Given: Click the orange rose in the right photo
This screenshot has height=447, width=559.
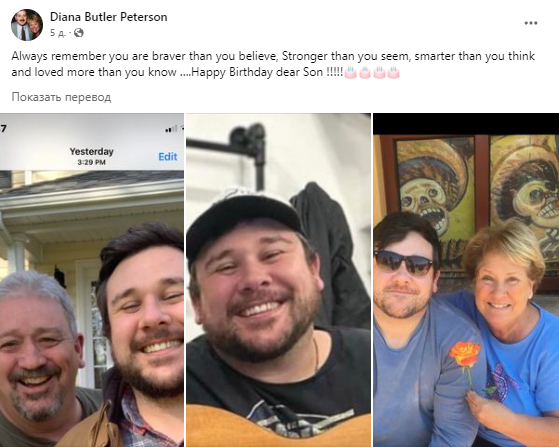Looking at the screenshot, I should point(465,354).
